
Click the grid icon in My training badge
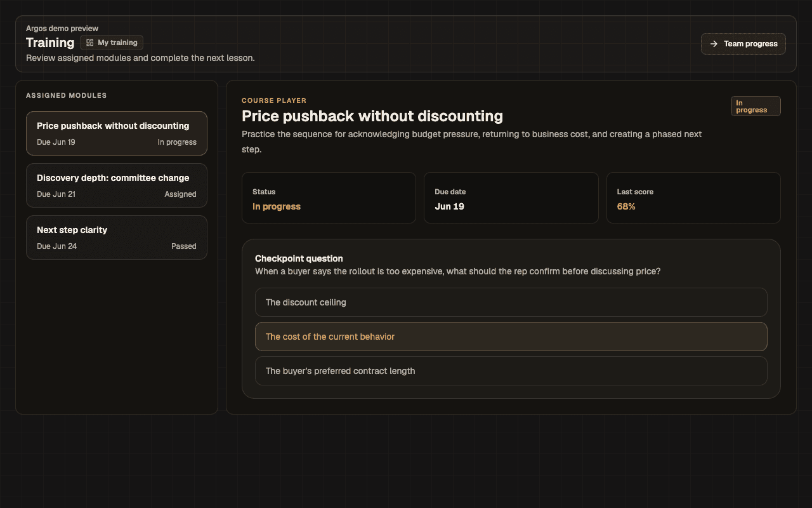(89, 43)
